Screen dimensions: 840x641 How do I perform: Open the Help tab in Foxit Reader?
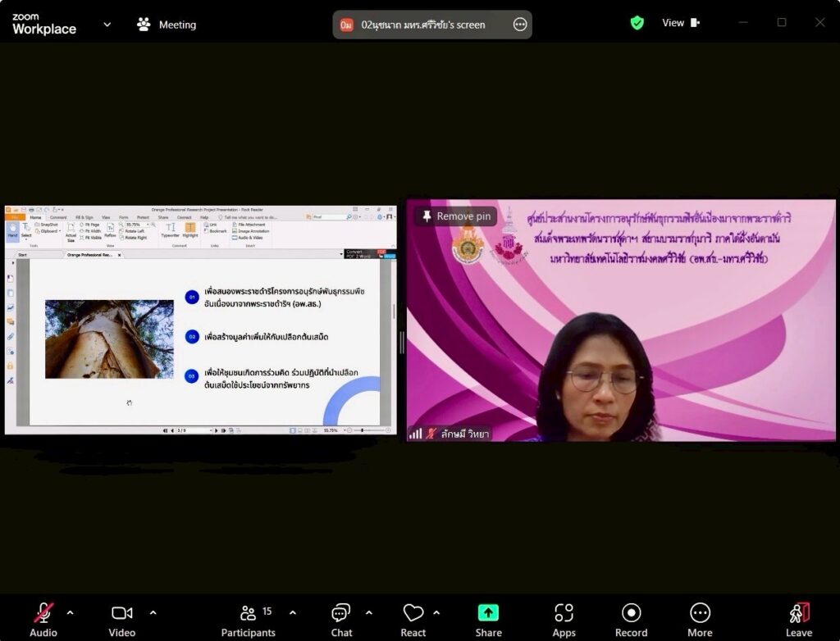tap(204, 217)
